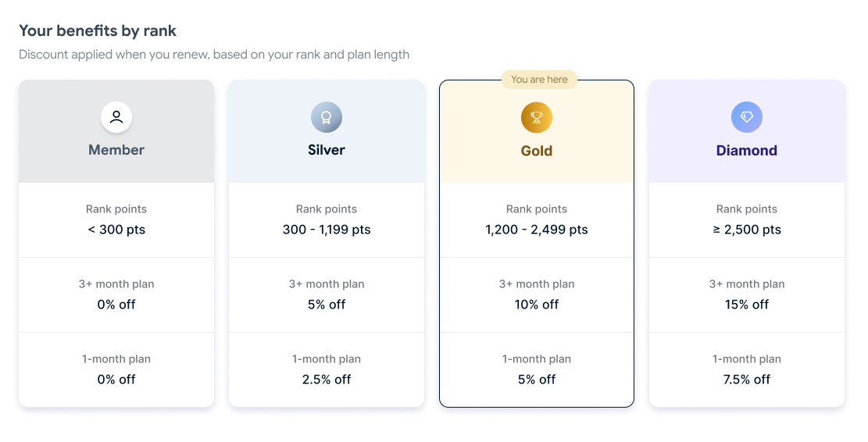Click Gold's 10% off 3+ month discount
The image size is (868, 442).
(537, 305)
